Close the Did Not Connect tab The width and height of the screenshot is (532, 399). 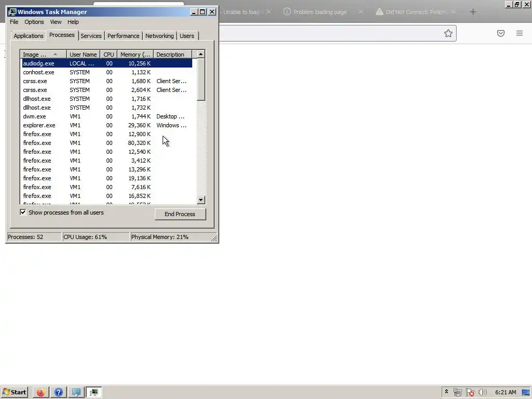[x=454, y=11]
